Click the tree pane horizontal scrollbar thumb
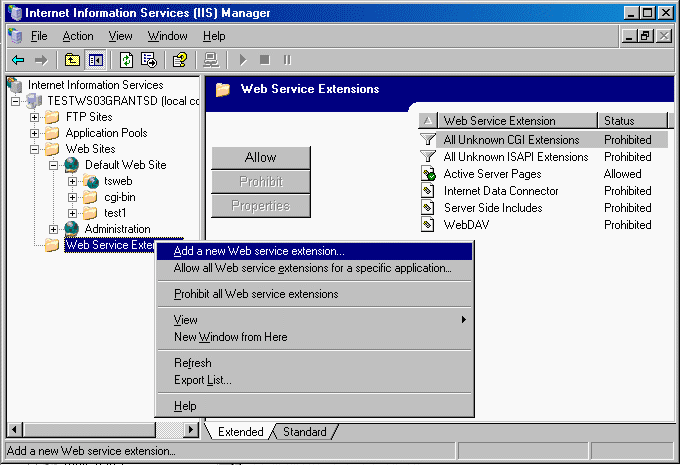Screen dimensions: 680x465 pos(89,430)
